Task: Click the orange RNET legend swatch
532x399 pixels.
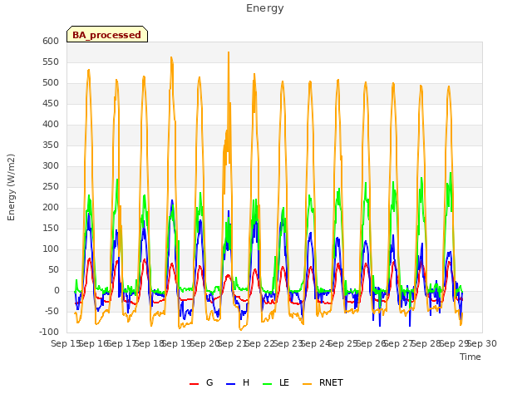Action: click(307, 384)
